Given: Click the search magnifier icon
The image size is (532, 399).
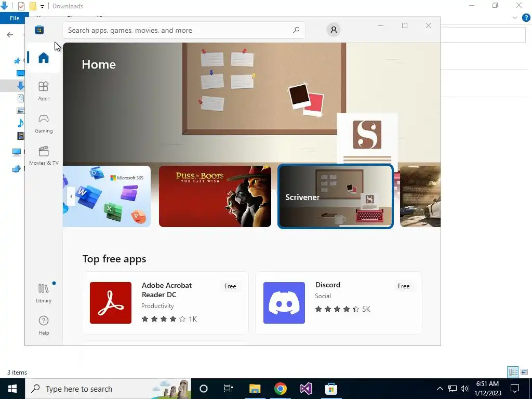Looking at the screenshot, I should (x=296, y=30).
